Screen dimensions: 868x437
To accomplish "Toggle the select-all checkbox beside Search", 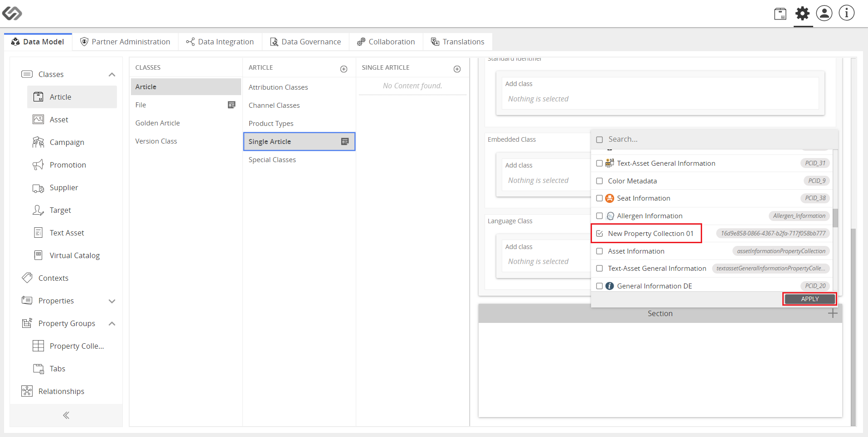I will [599, 139].
